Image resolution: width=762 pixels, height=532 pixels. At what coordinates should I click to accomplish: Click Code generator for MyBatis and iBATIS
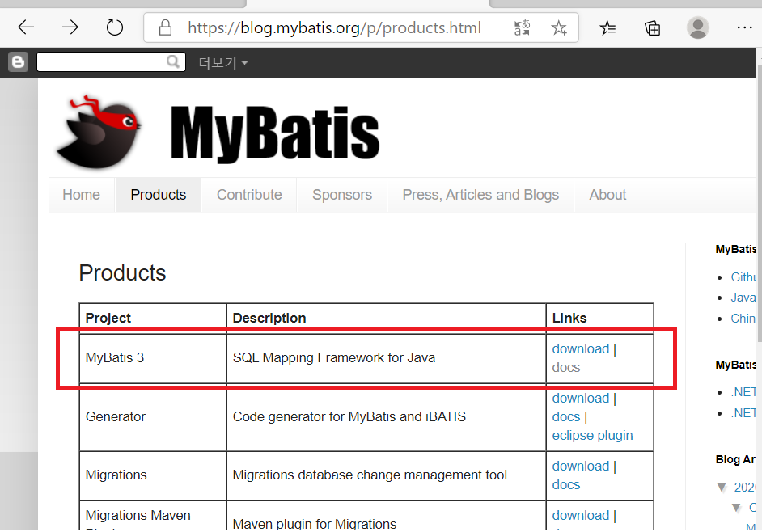[x=349, y=417]
